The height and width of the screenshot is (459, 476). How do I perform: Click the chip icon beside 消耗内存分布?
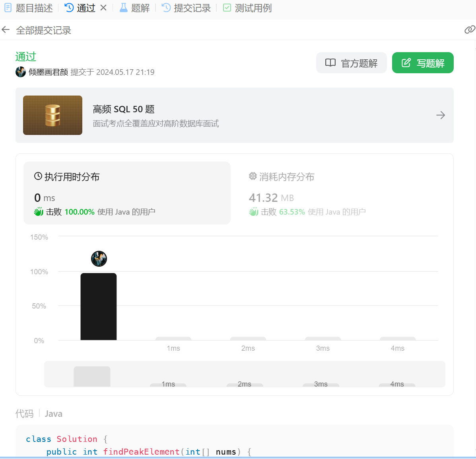coord(253,176)
